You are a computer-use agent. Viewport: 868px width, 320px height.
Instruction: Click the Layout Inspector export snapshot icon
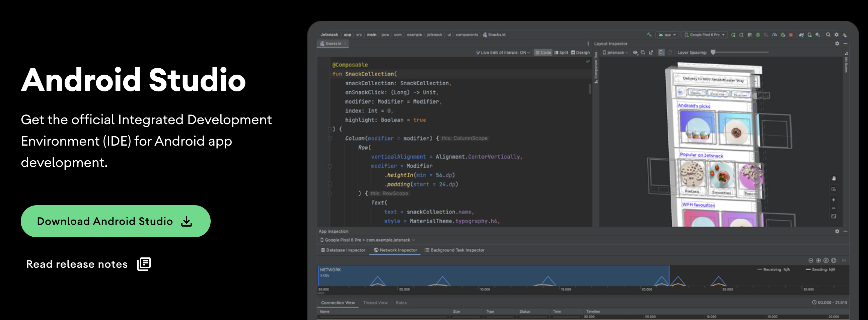pyautogui.click(x=651, y=53)
